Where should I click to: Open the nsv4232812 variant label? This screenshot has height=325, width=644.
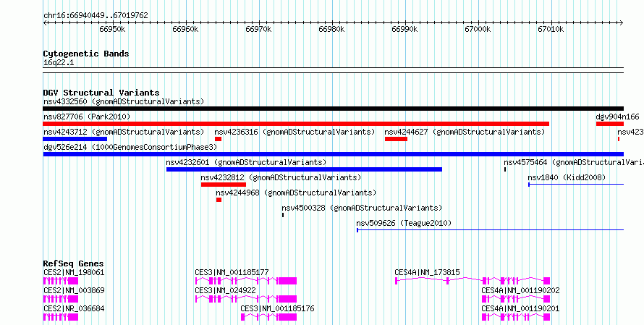point(281,177)
